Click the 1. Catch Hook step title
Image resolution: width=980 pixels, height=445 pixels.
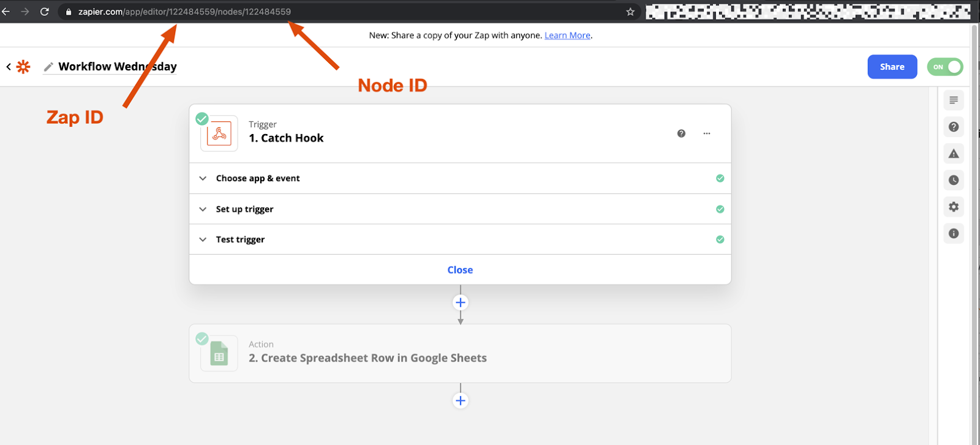pos(286,138)
